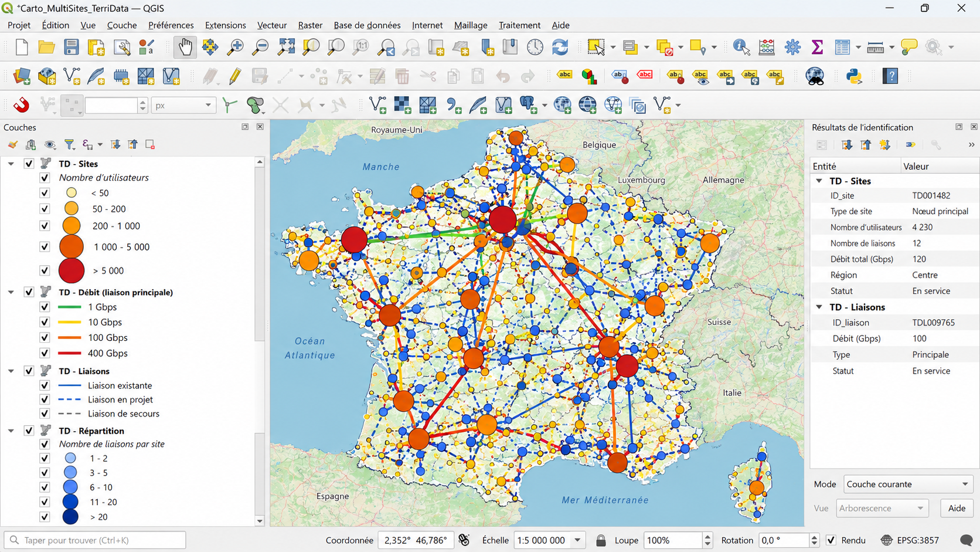This screenshot has width=980, height=552.
Task: Click the '1 000 - 5 000' orange circle symbol
Action: (72, 247)
